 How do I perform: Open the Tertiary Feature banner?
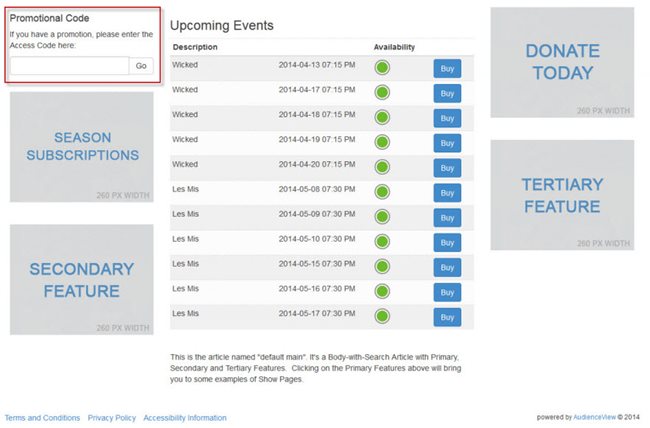[562, 195]
